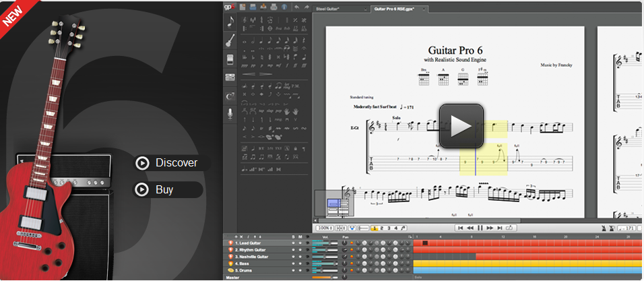
Task: Solo the Lead Guitar track
Action: tap(293, 243)
